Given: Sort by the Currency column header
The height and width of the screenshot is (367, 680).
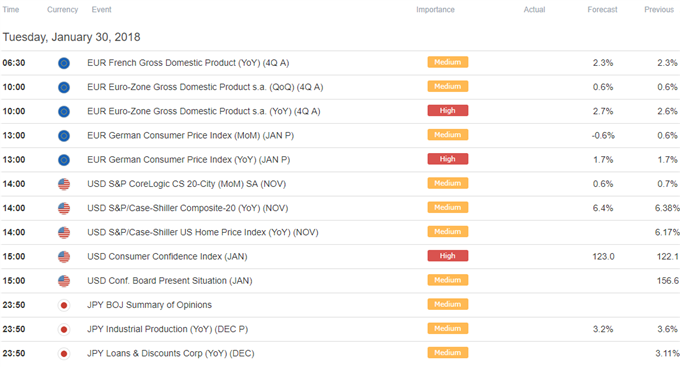Looking at the screenshot, I should coord(62,10).
